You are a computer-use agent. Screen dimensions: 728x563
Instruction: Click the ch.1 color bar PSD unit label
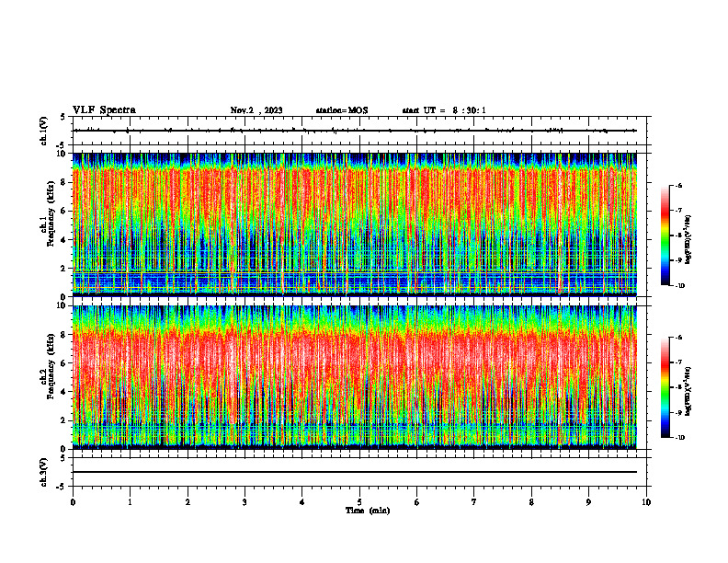(688, 240)
